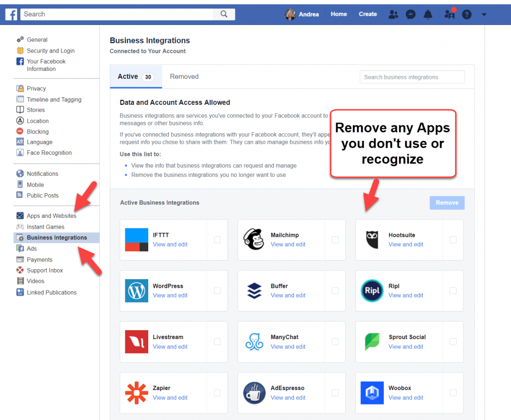The image size is (511, 420).
Task: Click the Livestream logo
Action: click(x=137, y=342)
